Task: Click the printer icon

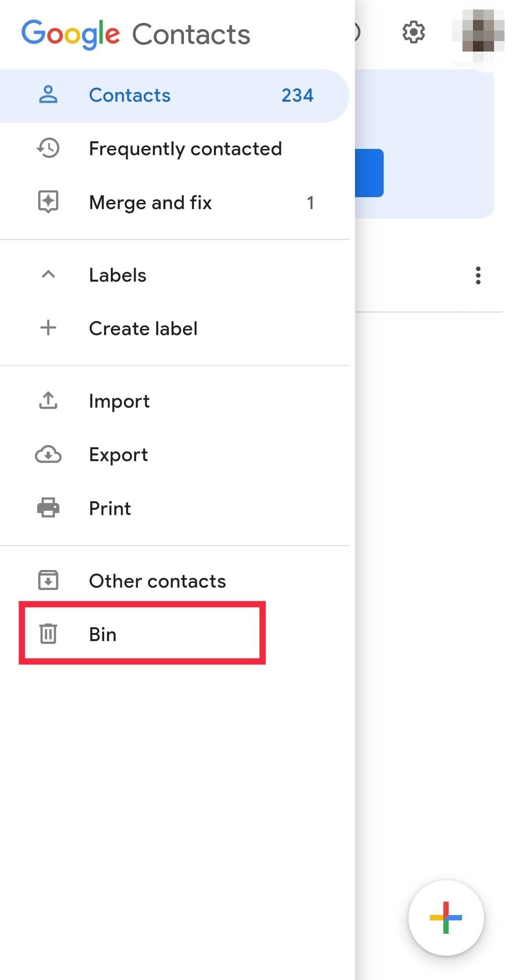Action: pyautogui.click(x=48, y=507)
